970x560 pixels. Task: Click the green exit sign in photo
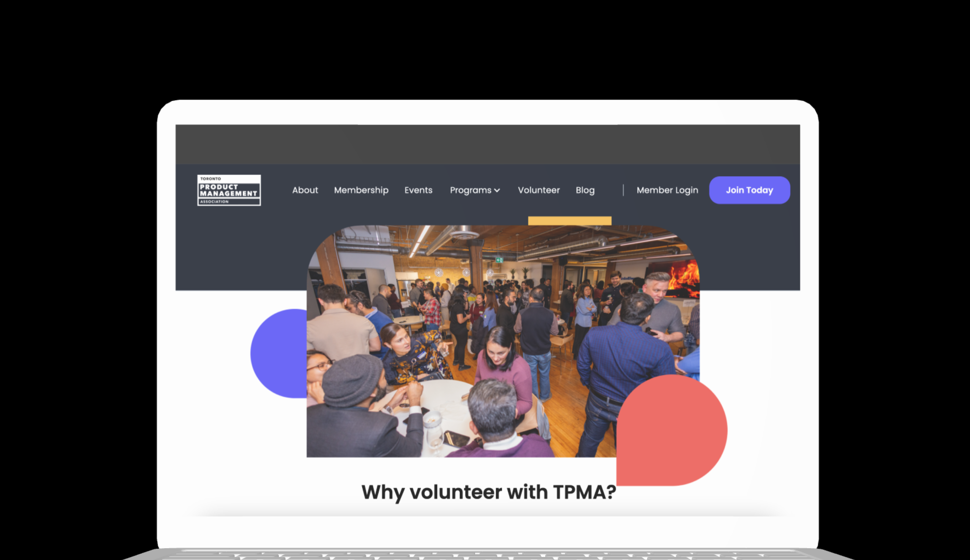click(x=499, y=260)
